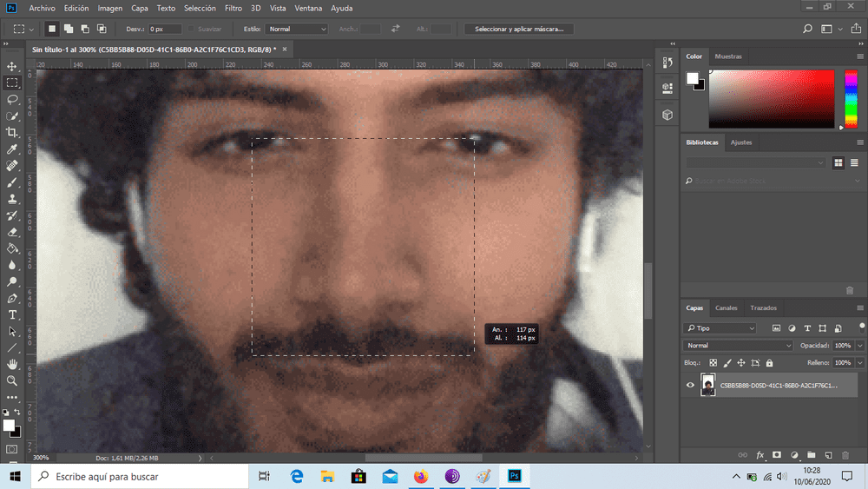Select the Clone Stamp tool
This screenshot has height=489, width=868.
[11, 199]
